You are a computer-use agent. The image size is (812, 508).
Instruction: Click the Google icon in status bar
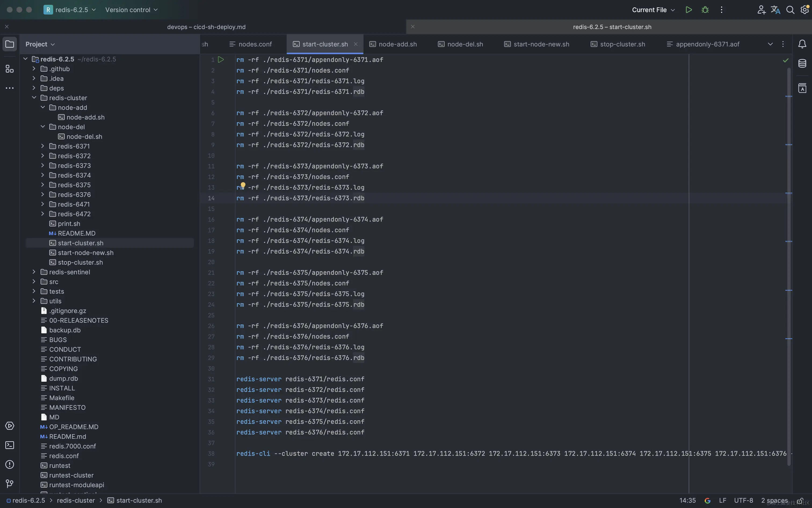tap(708, 500)
